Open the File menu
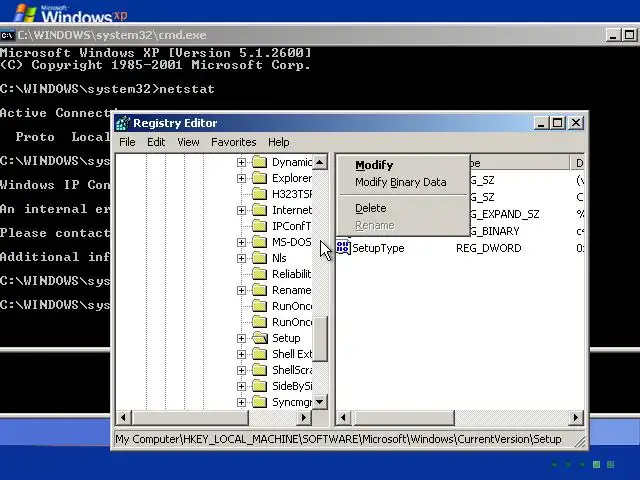This screenshot has width=640, height=480. pos(127,142)
